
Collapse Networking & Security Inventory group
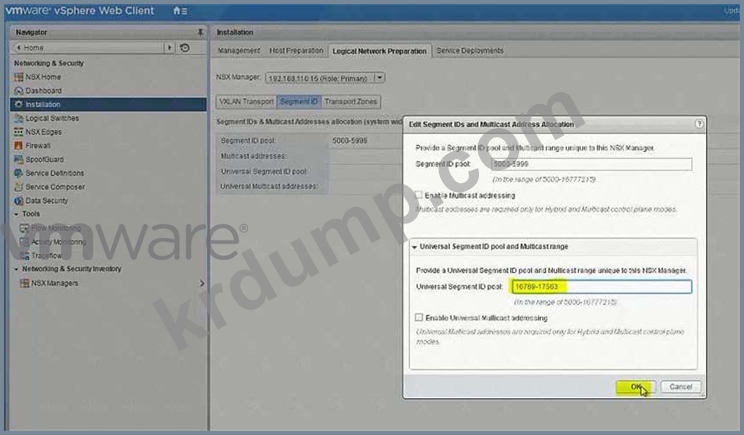[16, 269]
